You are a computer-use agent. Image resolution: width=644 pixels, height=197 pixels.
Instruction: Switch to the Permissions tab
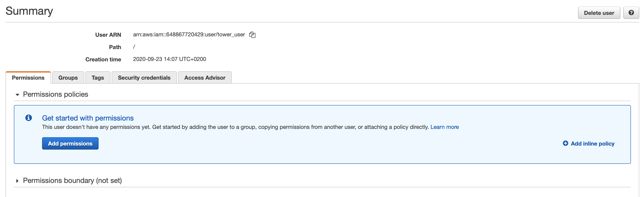(x=28, y=78)
